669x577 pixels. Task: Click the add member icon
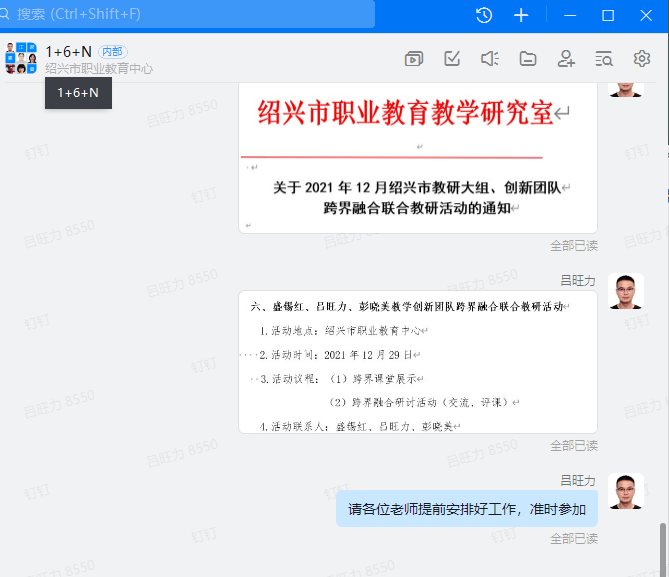click(566, 59)
